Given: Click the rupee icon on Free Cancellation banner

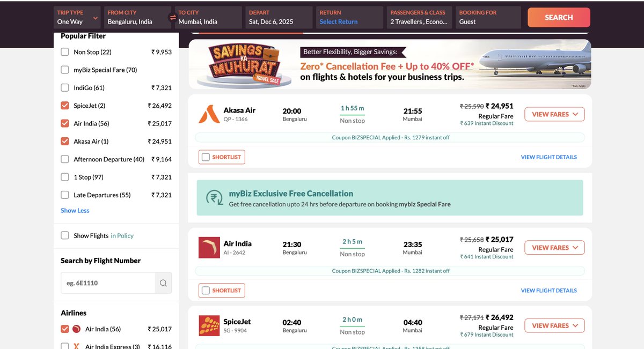Looking at the screenshot, I should click(215, 198).
